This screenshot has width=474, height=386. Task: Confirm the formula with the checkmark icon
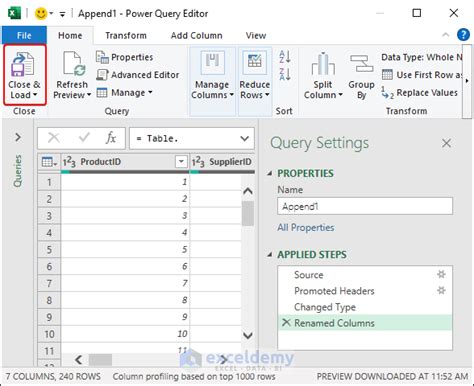tap(84, 137)
